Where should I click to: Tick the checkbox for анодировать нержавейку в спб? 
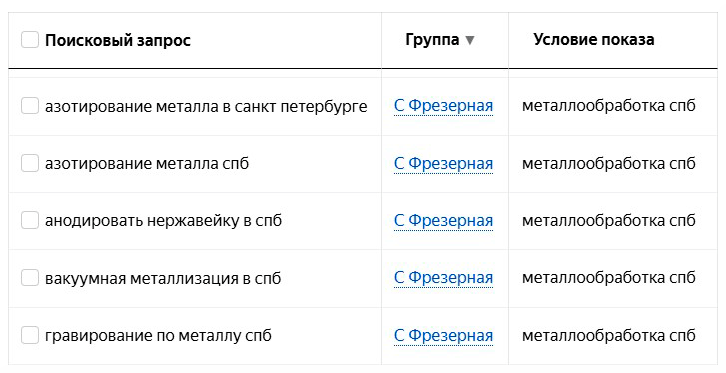(x=30, y=220)
